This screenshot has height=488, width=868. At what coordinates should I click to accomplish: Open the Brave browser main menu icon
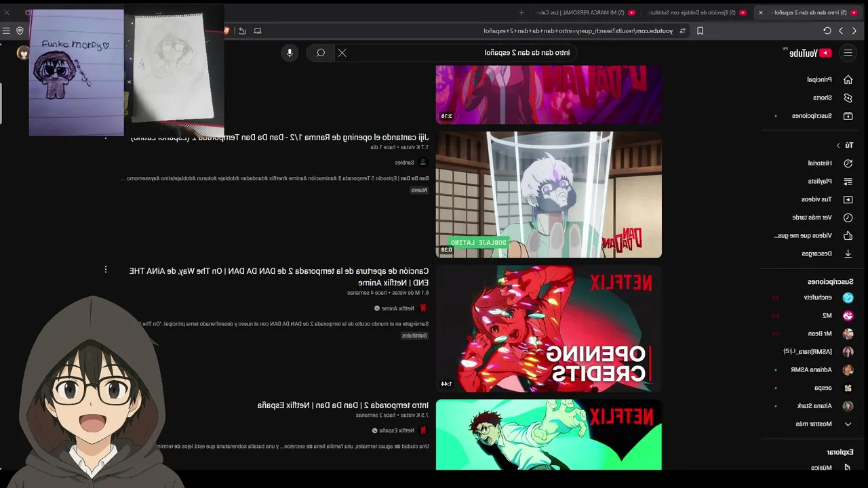point(6,30)
